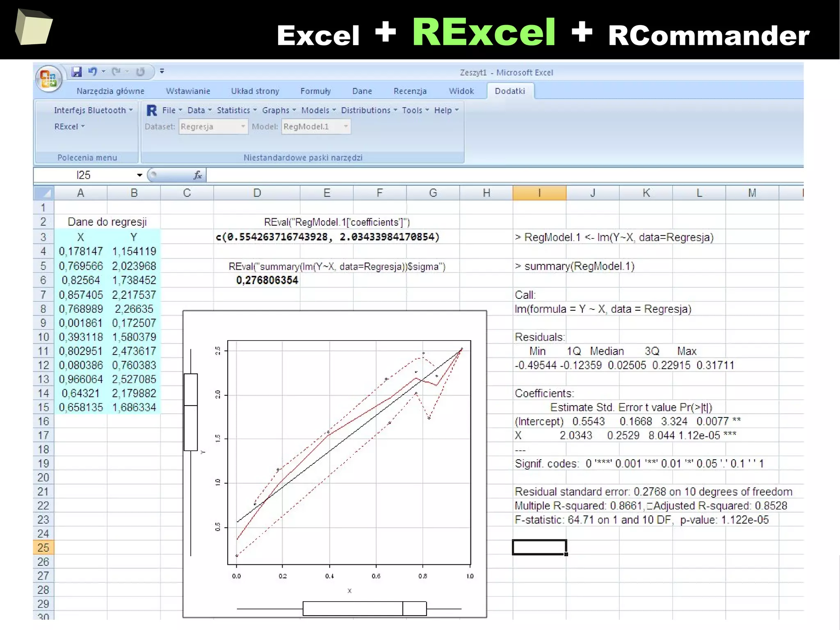The width and height of the screenshot is (840, 630).
Task: Open the RCommander Data menu
Action: click(x=199, y=110)
